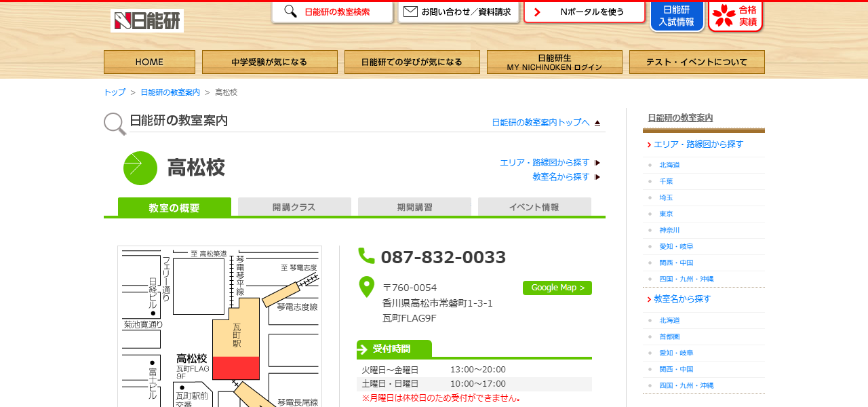Click the arrow icon after 教室名から探す
The width and height of the screenshot is (868, 407).
[597, 177]
